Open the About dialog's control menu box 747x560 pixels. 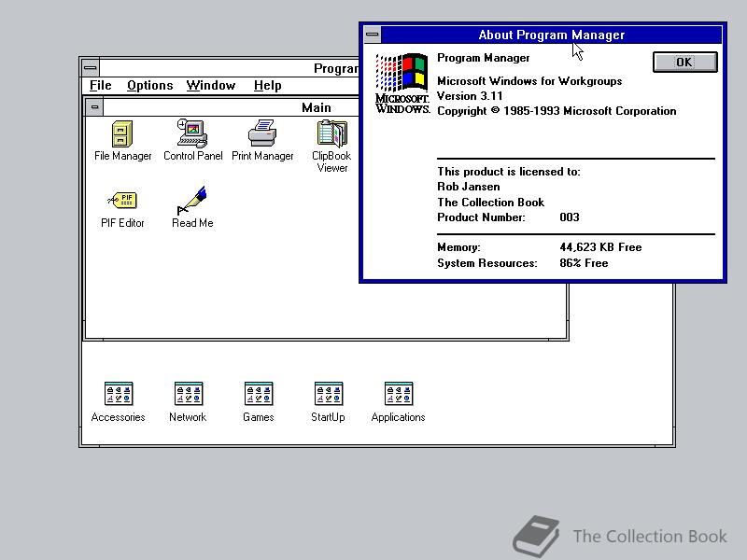pyautogui.click(x=373, y=35)
